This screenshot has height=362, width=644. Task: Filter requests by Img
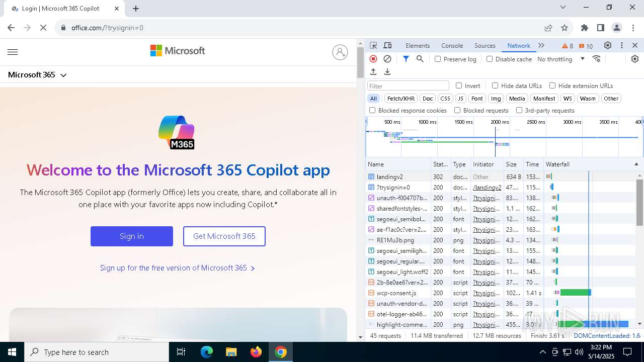(x=496, y=99)
